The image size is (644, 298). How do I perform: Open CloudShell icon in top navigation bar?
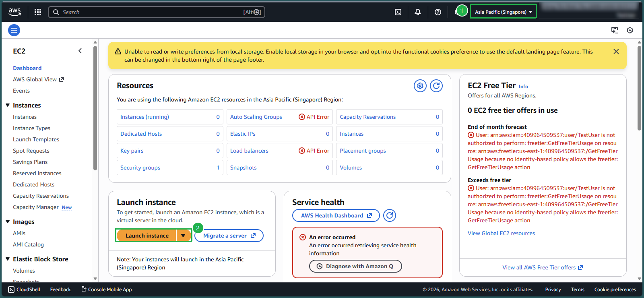(398, 12)
